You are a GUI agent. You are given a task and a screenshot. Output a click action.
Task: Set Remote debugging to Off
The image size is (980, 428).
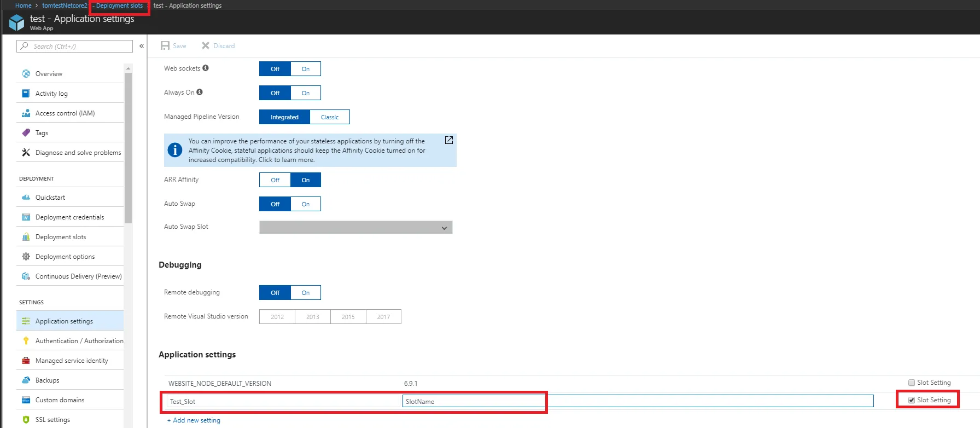pyautogui.click(x=275, y=293)
